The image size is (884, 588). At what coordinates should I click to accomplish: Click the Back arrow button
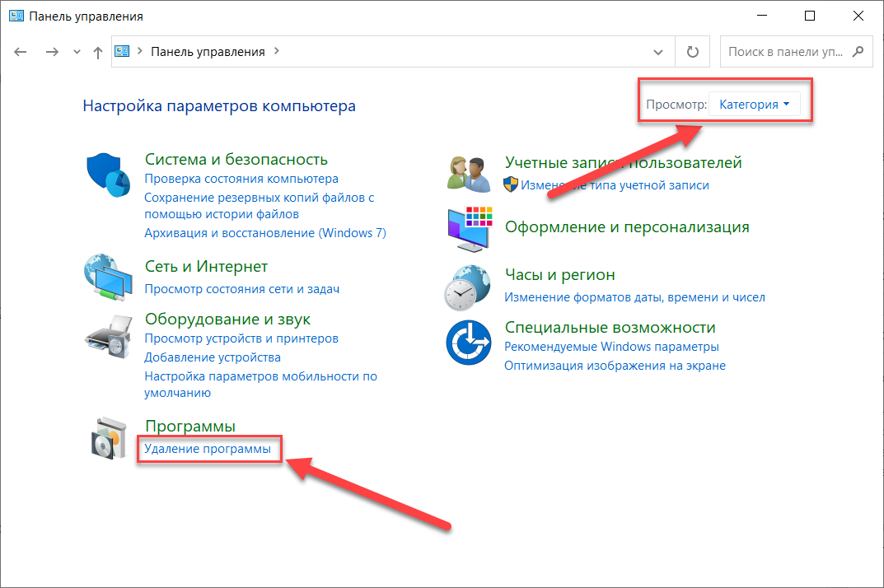21,52
